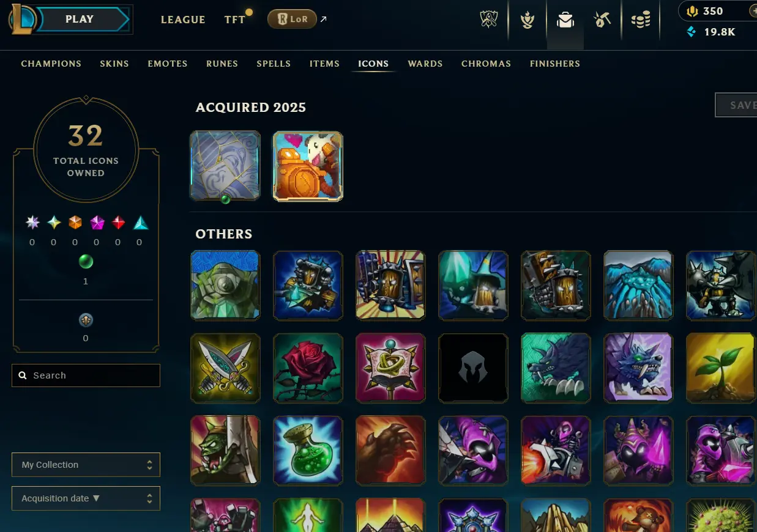Switch to the Wards tab
The width and height of the screenshot is (757, 532).
pos(425,64)
